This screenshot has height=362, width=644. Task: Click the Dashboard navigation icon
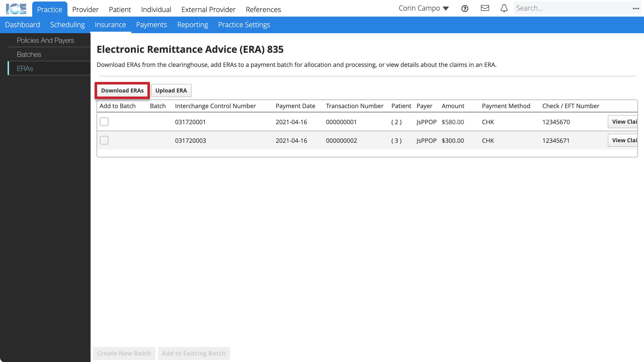[x=23, y=25]
